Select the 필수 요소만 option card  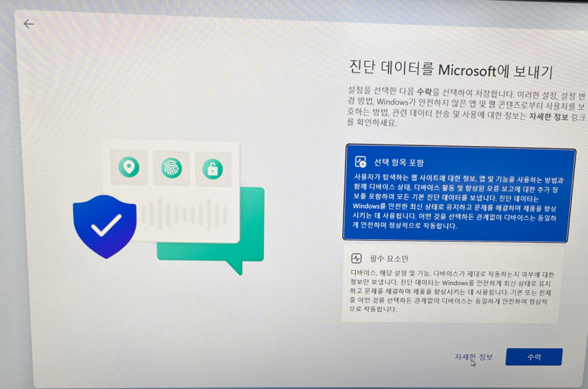[452, 283]
